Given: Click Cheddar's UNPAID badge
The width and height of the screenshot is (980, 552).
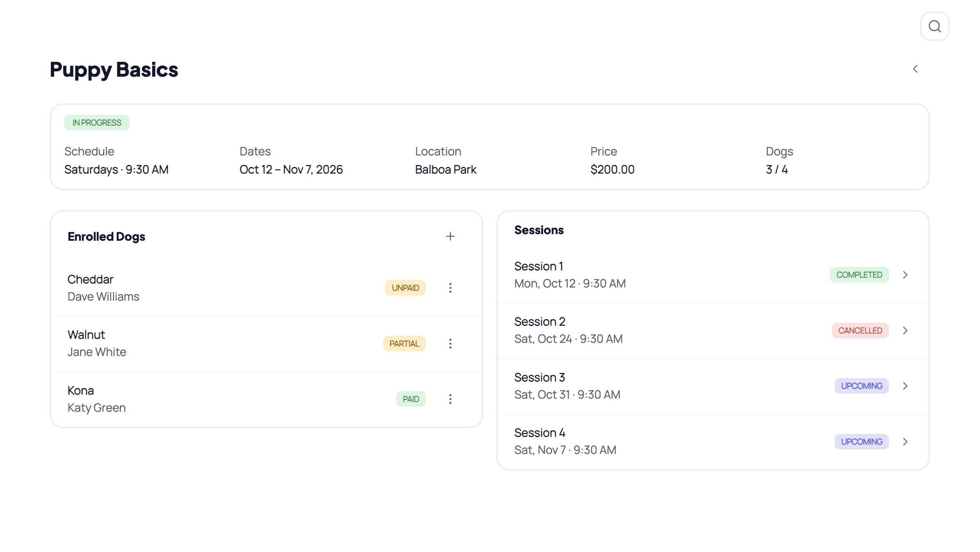Looking at the screenshot, I should click(x=405, y=288).
